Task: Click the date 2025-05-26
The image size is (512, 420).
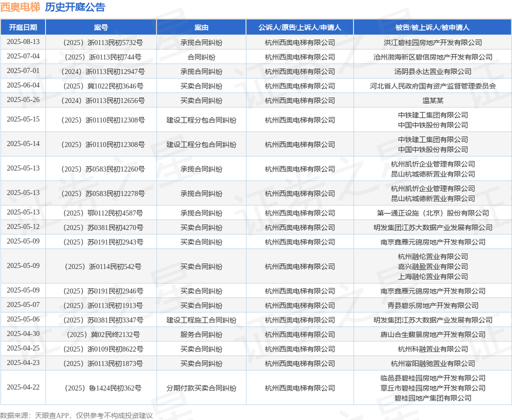Action: [x=23, y=99]
